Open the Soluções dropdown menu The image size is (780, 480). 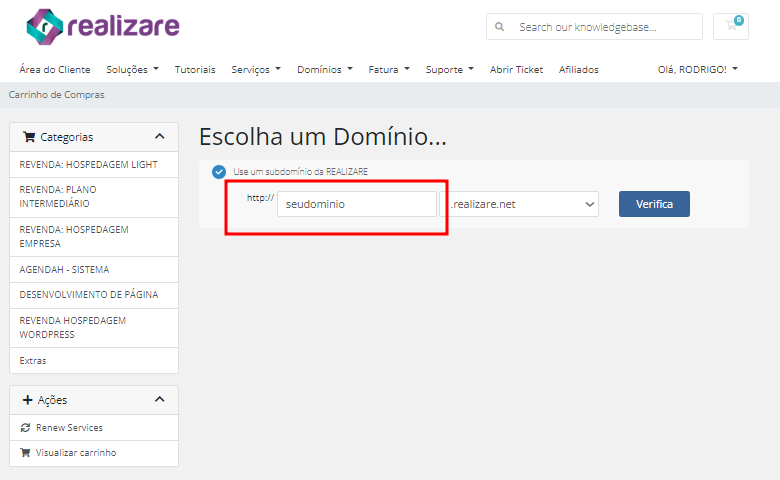coord(132,70)
